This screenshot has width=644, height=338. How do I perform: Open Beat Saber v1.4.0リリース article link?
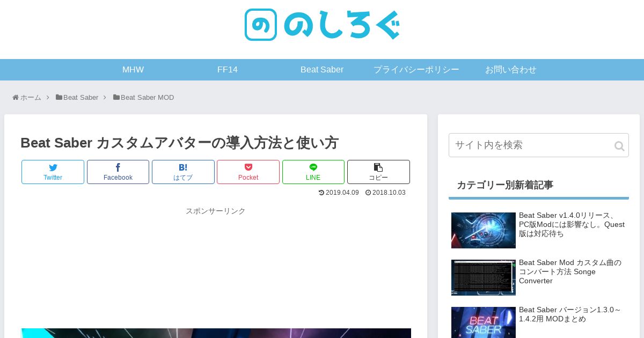click(572, 224)
